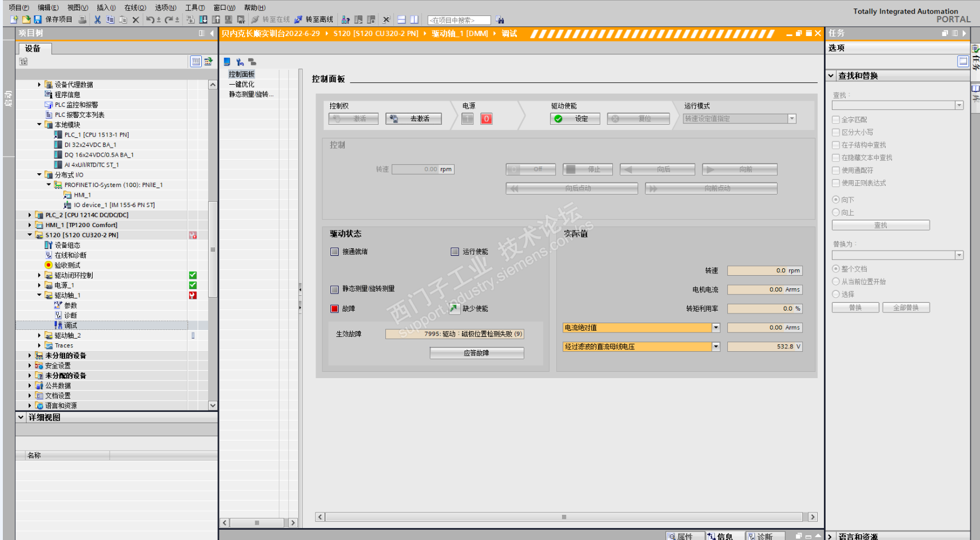Screen dimensions: 980x540
Task: Toggle 在子结构中查找 checkbox
Action: pos(836,145)
